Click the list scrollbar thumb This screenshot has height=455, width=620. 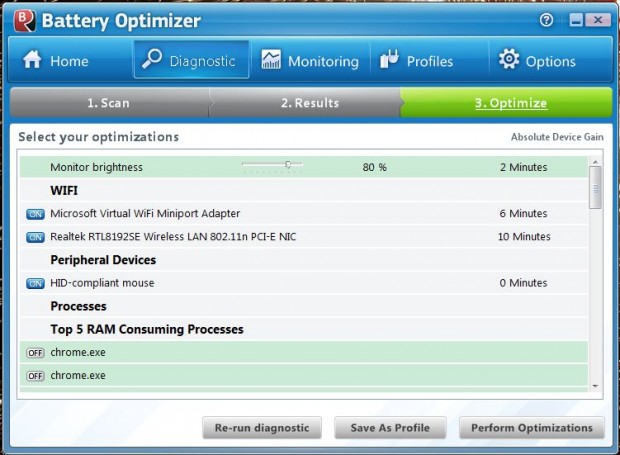pyautogui.click(x=595, y=188)
